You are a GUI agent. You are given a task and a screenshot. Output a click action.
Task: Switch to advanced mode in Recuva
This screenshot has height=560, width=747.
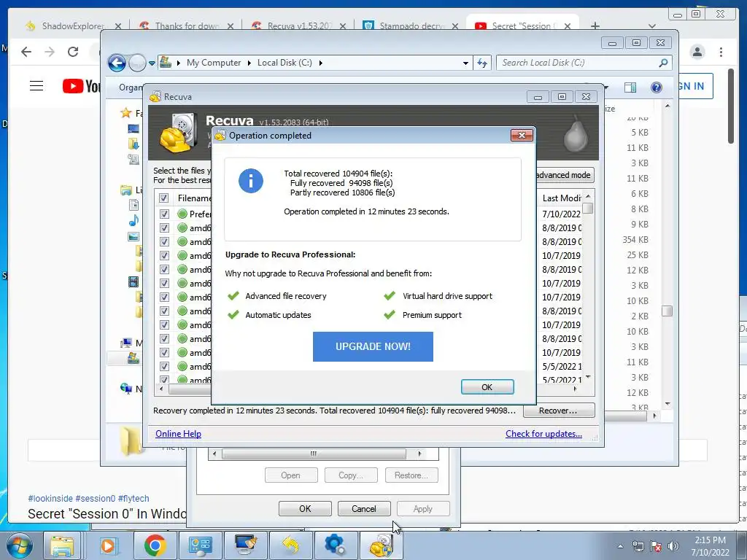[564, 175]
